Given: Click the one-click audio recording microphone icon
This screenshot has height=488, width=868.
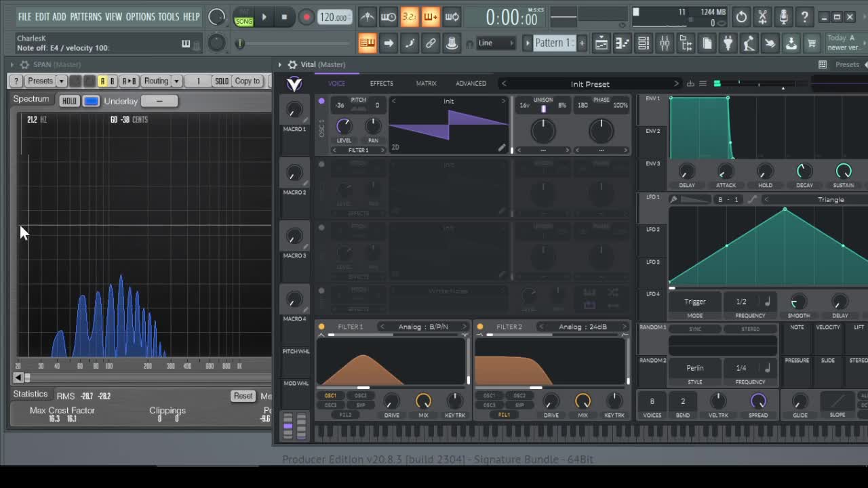Looking at the screenshot, I should (x=783, y=17).
